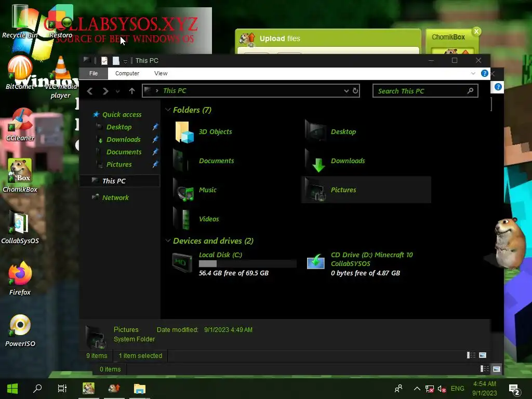Image resolution: width=532 pixels, height=399 pixels.
Task: Select the Documents folder in Folders
Action: point(204,161)
